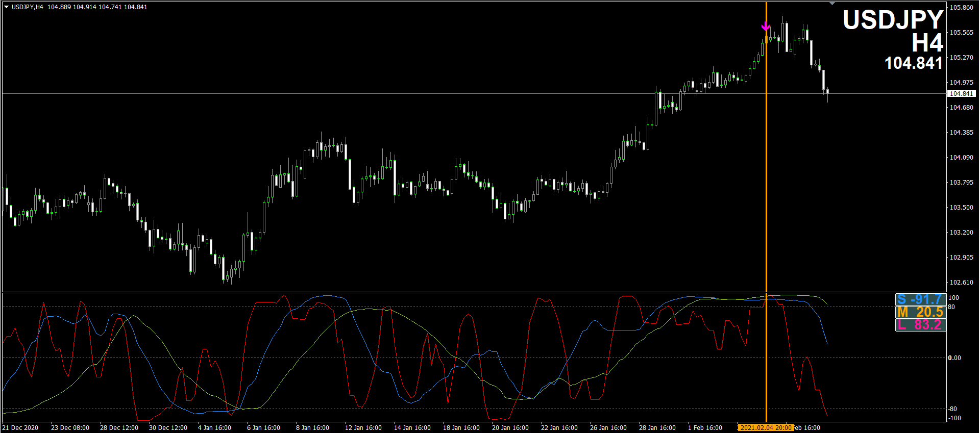Click the 22 Jan 16:00 time axis label

(559, 428)
